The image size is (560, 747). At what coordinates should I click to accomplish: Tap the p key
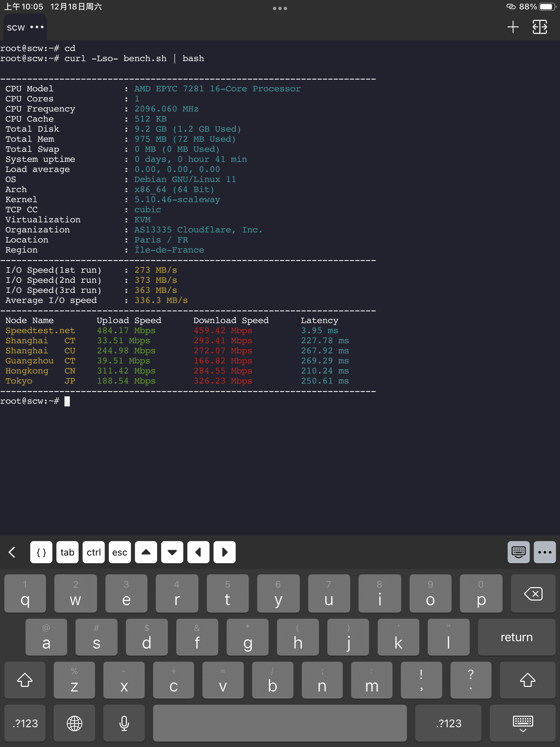click(481, 594)
